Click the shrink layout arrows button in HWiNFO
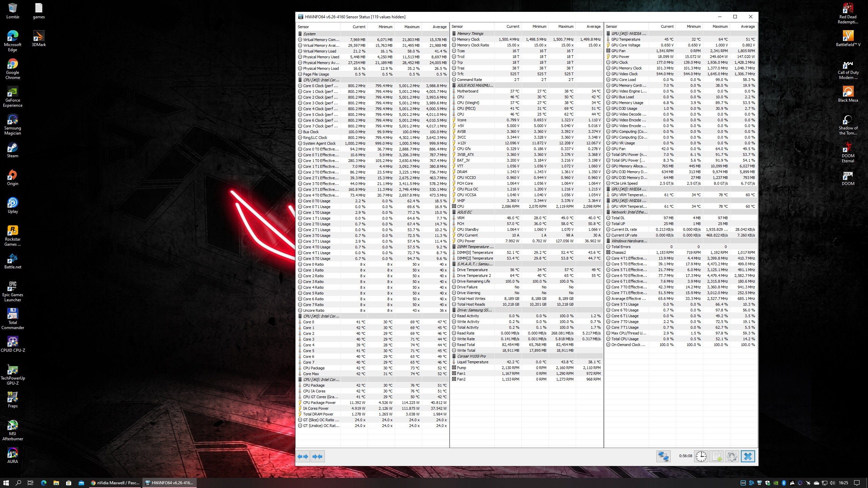868x488 pixels. 317,456
